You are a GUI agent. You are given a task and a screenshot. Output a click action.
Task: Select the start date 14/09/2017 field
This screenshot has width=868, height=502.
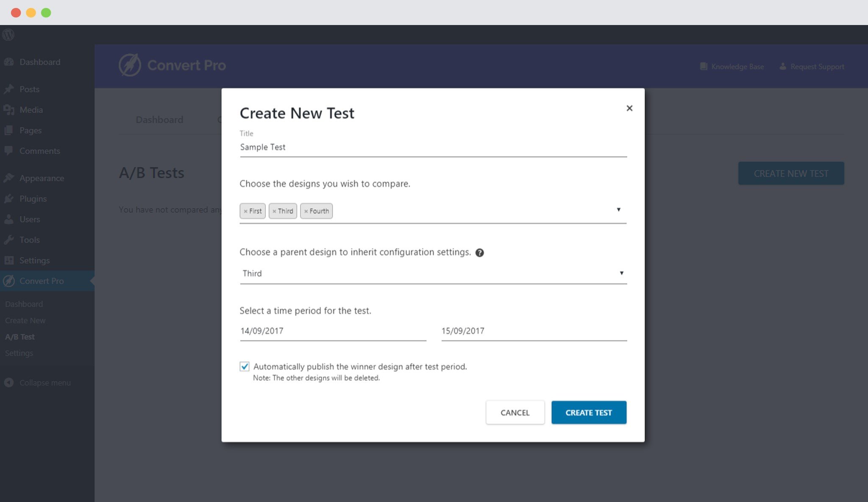pyautogui.click(x=333, y=331)
